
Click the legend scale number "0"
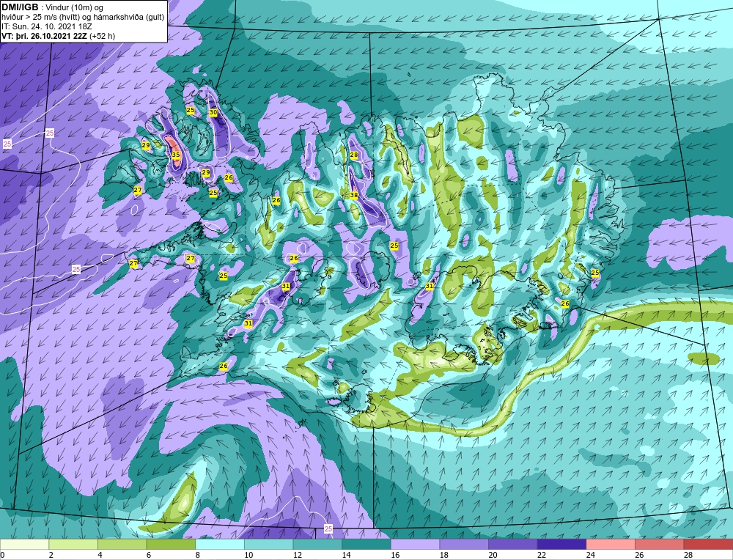coord(2,555)
